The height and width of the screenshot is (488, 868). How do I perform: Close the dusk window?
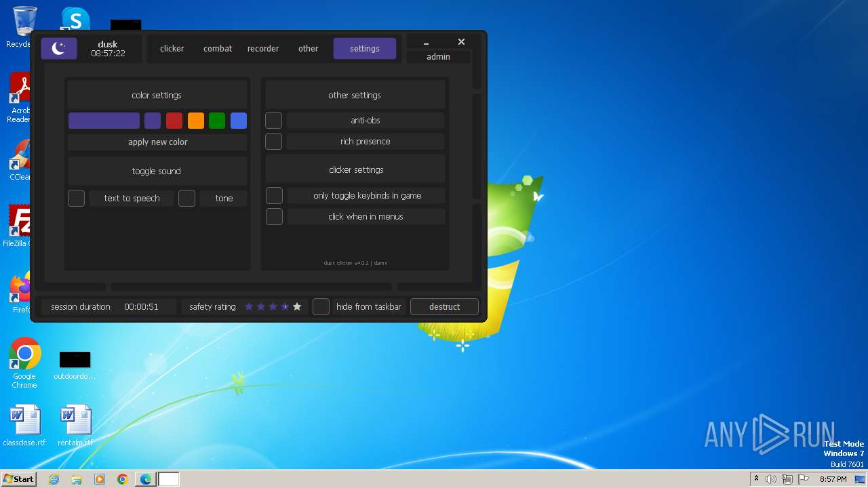pos(461,42)
